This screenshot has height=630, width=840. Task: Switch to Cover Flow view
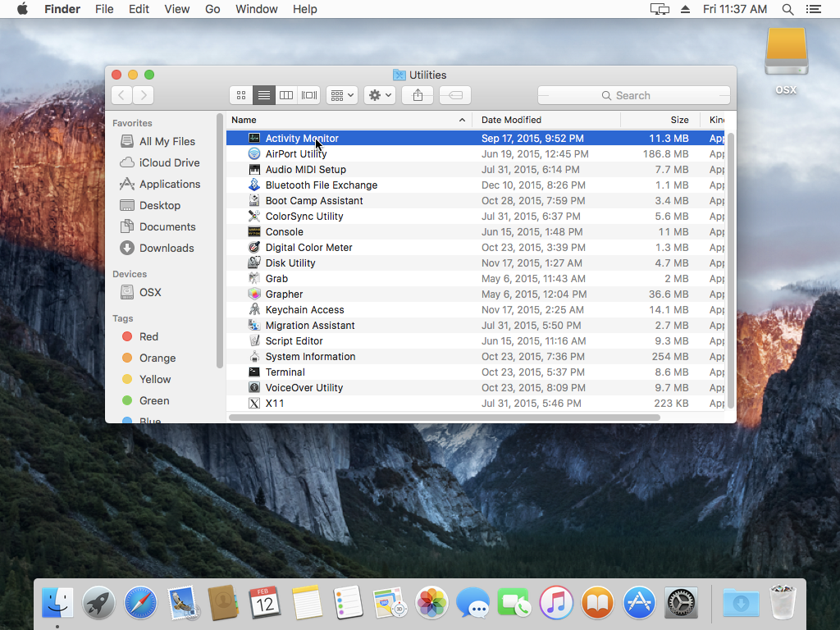point(309,95)
